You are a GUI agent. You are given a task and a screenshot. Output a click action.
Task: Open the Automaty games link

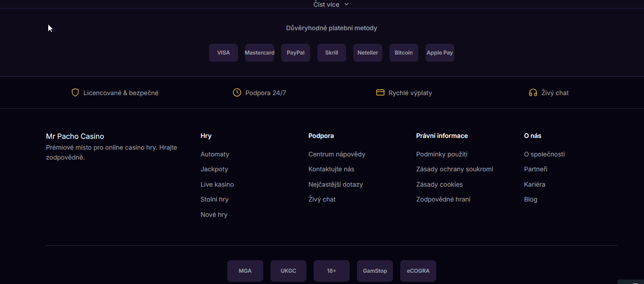point(215,154)
